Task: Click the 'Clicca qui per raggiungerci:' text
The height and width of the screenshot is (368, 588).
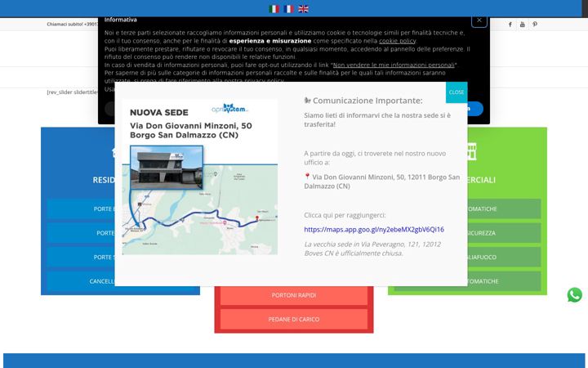Action: click(x=345, y=215)
